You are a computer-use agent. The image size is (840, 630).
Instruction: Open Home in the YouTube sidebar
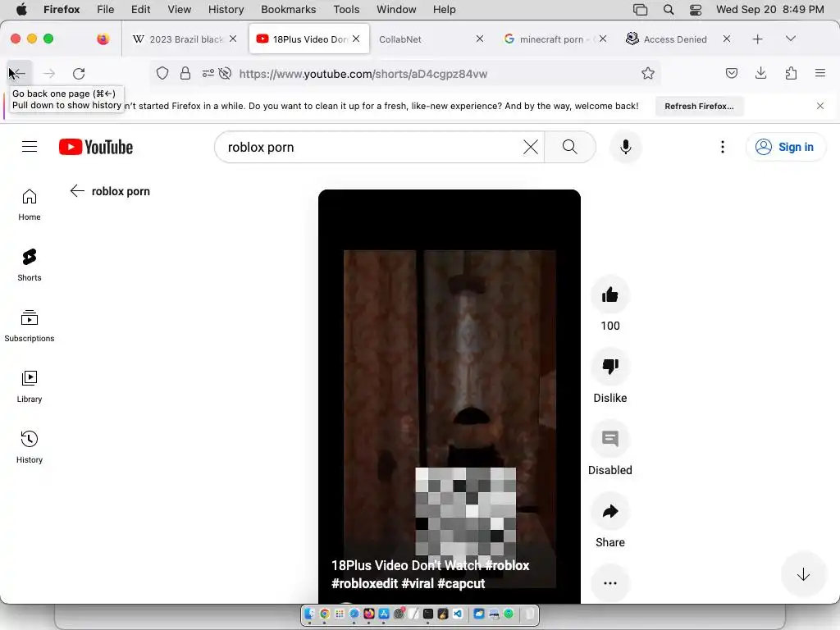click(30, 205)
